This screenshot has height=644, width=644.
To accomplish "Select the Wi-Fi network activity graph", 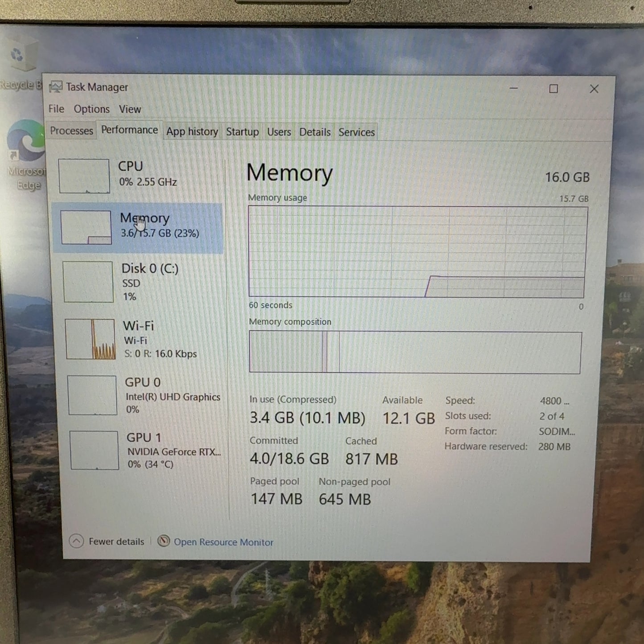I will [x=90, y=339].
